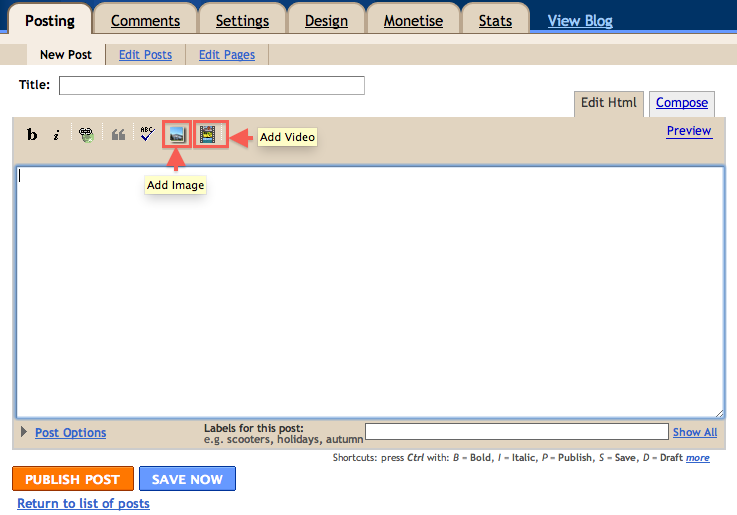Apply bold formatting with the b icon

32,135
